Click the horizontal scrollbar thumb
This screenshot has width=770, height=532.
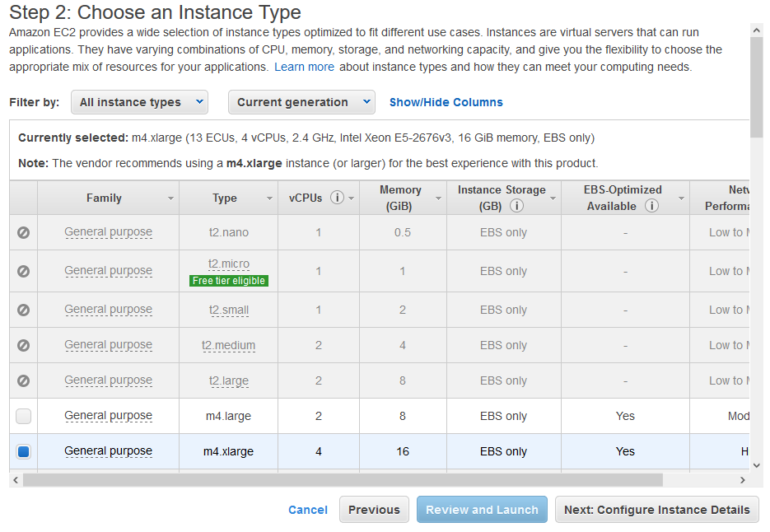(343, 479)
